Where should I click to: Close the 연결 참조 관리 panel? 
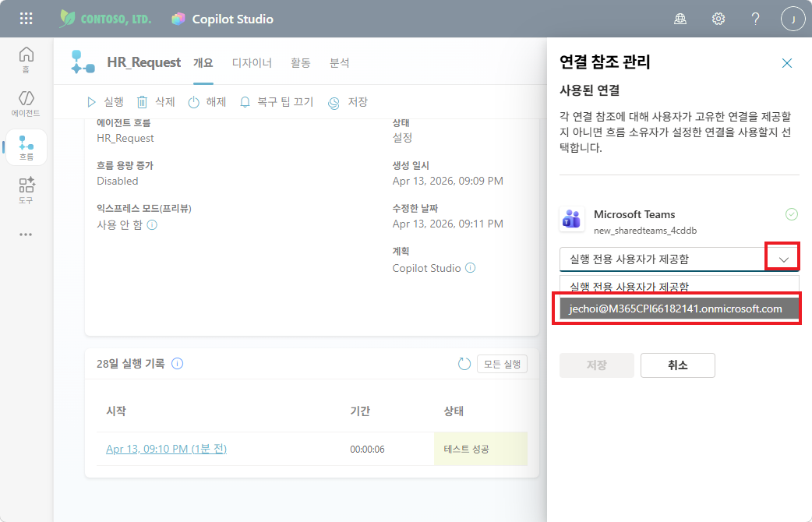[x=786, y=63]
